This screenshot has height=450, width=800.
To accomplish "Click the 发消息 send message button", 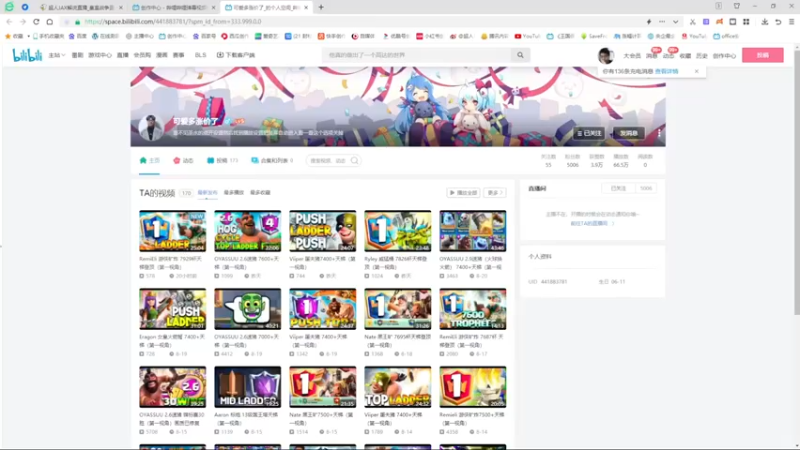I will [x=629, y=133].
